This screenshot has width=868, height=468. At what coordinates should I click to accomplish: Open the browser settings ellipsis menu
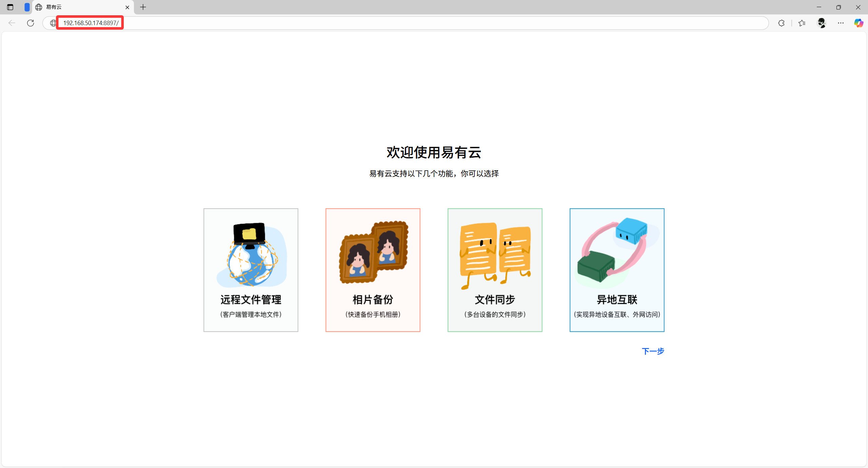[841, 23]
